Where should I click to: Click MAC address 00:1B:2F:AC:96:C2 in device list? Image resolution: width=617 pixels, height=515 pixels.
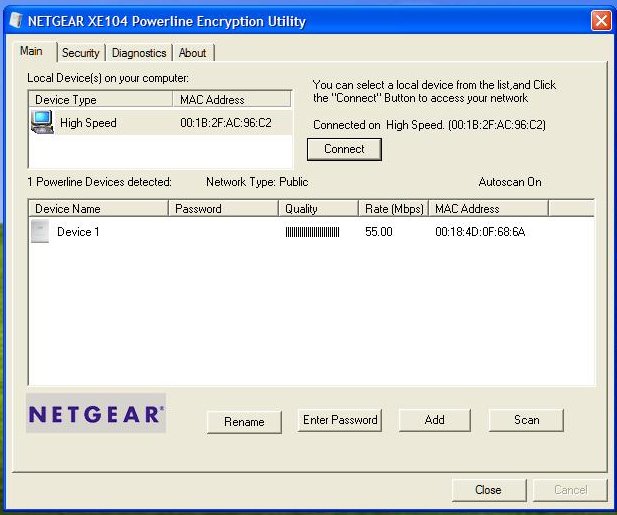226,123
